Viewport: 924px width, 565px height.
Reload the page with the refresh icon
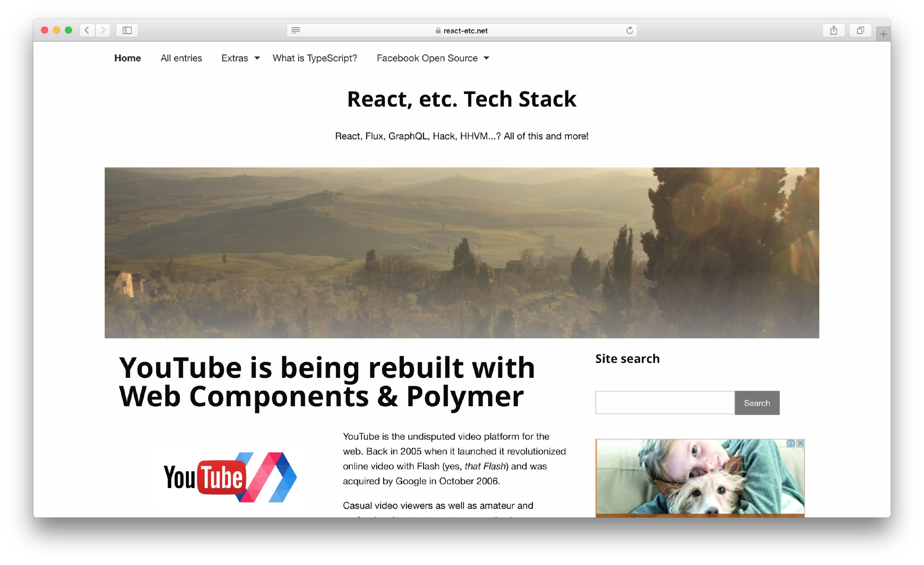pos(629,30)
